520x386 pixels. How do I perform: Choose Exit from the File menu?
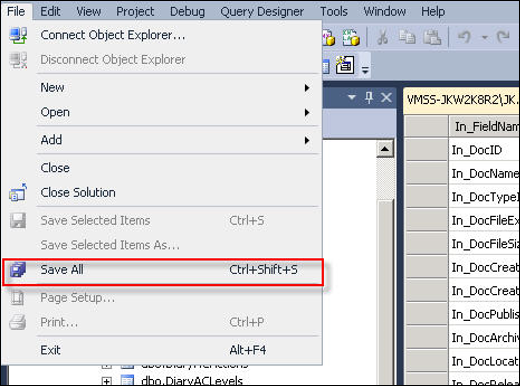[x=162, y=350]
